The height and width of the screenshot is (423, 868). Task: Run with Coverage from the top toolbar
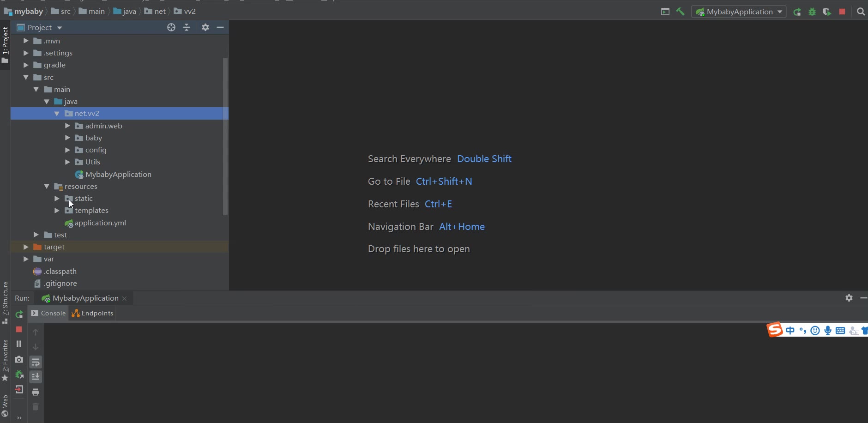click(x=827, y=12)
